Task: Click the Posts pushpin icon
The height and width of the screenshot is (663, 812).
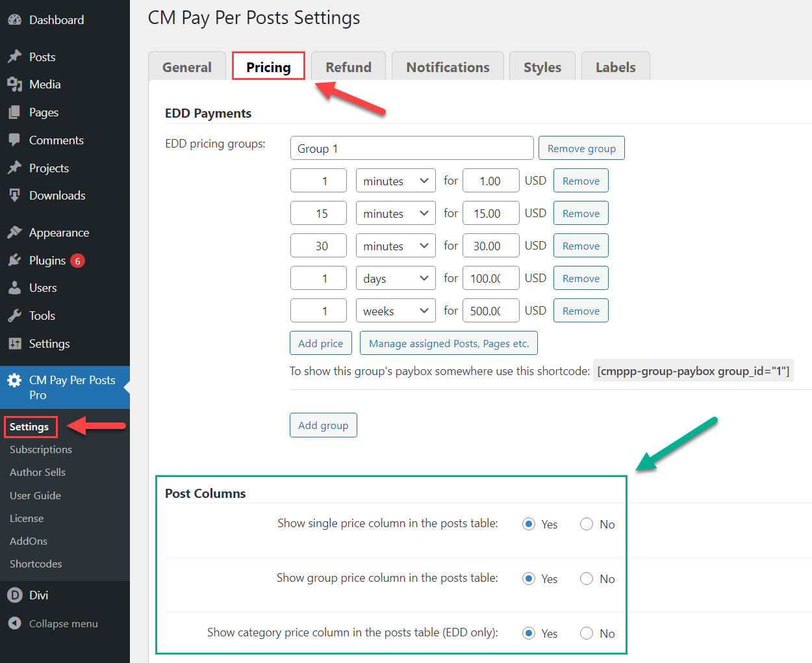Action: pyautogui.click(x=14, y=57)
